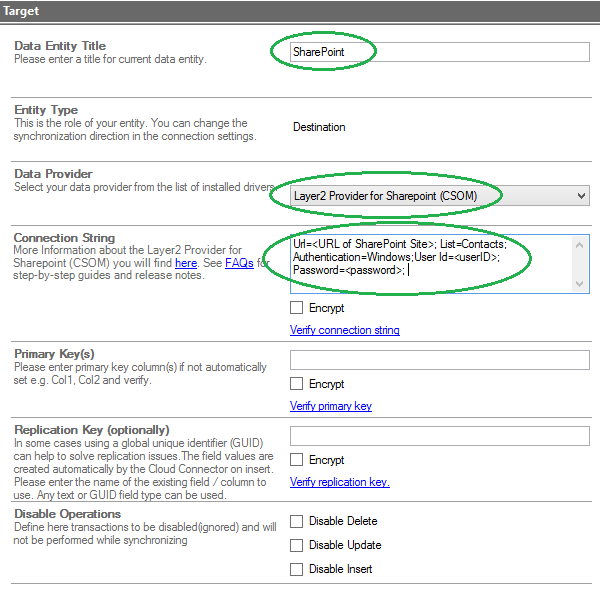Toggle Encrypt for the Replication Key
Image resolution: width=600 pixels, height=592 pixels.
[297, 460]
